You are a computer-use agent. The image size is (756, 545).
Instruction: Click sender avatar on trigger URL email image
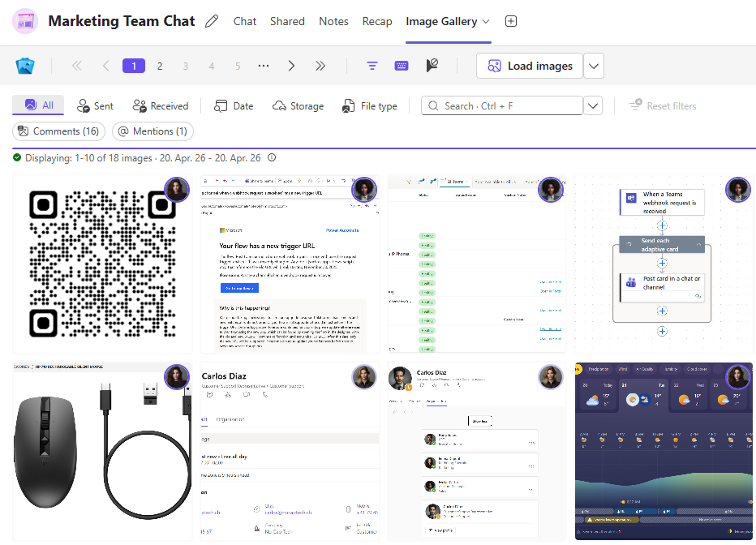click(364, 189)
